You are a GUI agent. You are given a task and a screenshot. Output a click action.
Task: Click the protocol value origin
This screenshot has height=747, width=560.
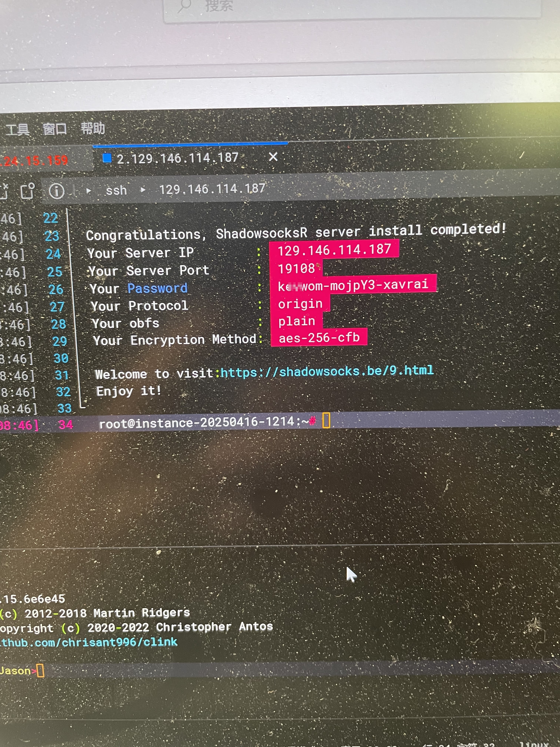[x=300, y=304]
